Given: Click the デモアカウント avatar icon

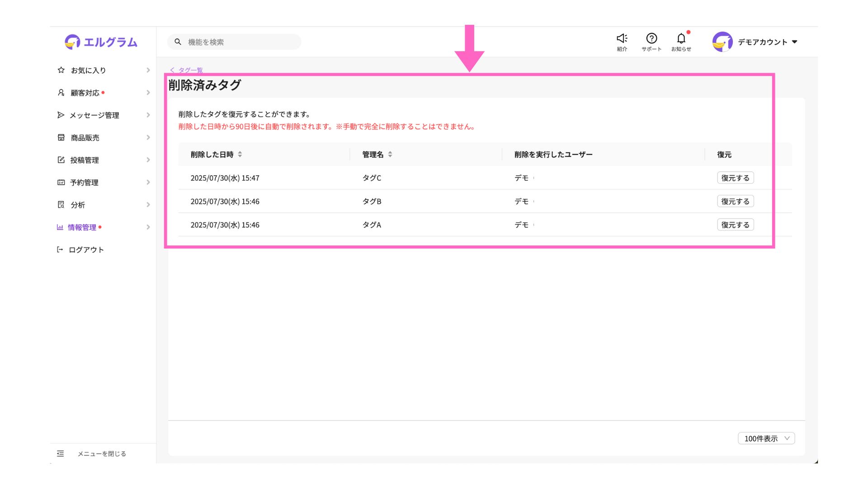Looking at the screenshot, I should pos(722,42).
